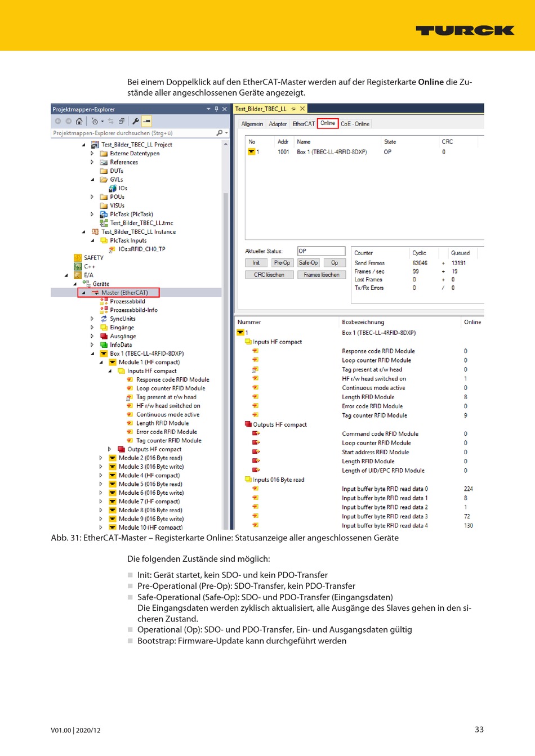The image size is (535, 756).
Task: Click the SyncUnits blue arrows icon
Action: (x=104, y=319)
